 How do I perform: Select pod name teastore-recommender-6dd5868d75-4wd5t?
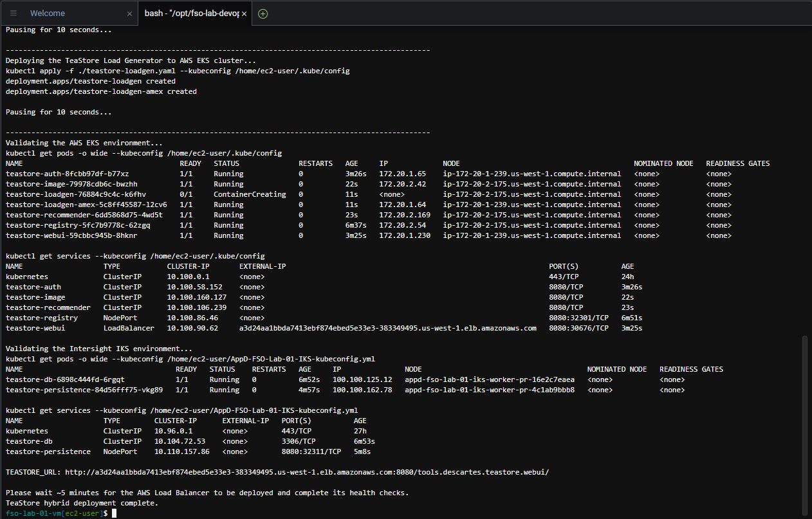[x=84, y=215]
